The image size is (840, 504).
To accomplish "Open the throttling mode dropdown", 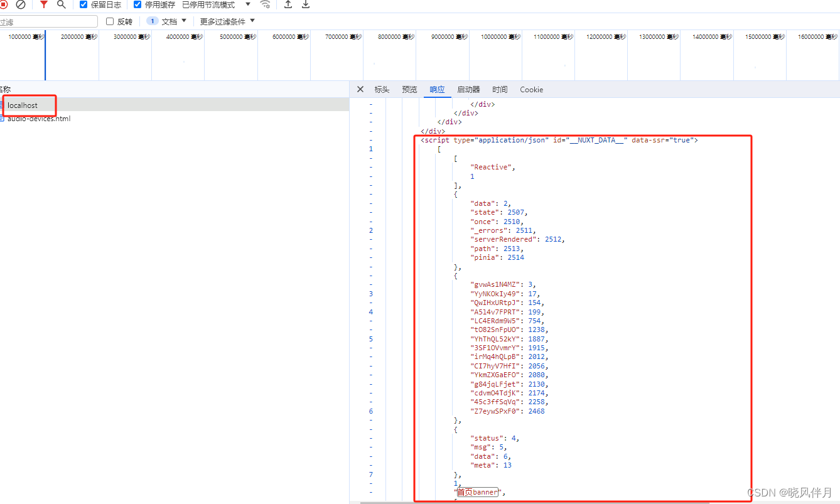I will click(x=217, y=4).
